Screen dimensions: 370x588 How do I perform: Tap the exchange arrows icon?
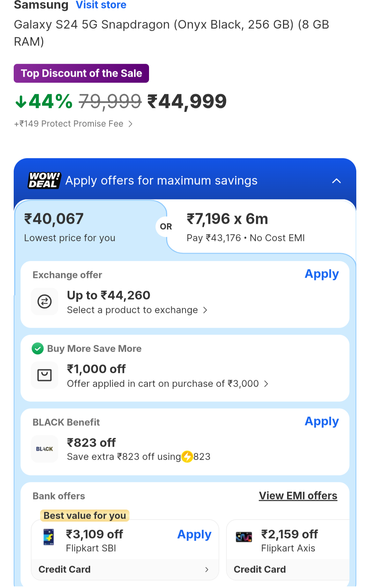click(45, 302)
